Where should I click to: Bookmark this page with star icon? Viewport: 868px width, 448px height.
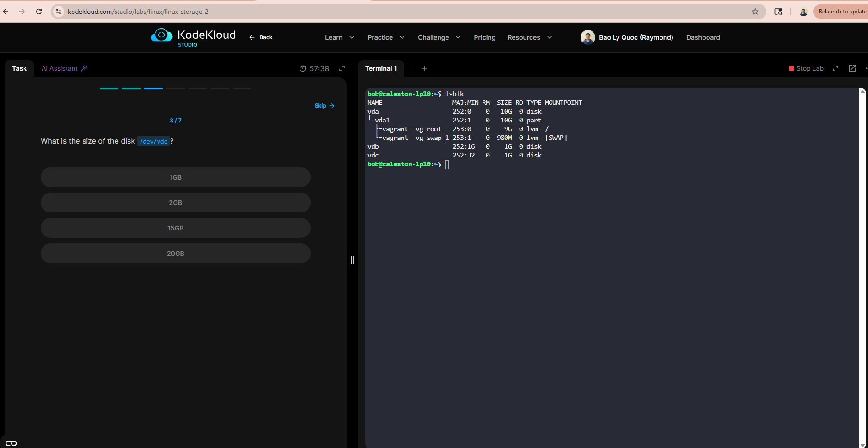[x=755, y=12]
